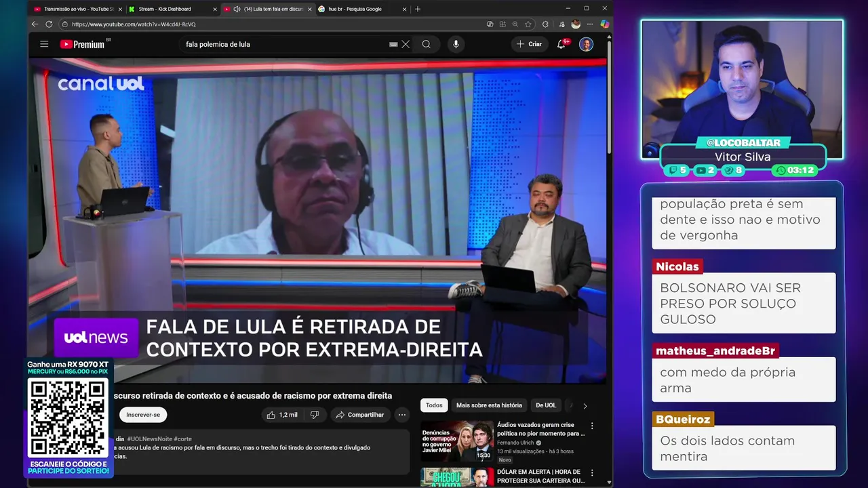Select the Lula tem fala em discurso tab
The height and width of the screenshot is (488, 868).
click(268, 9)
